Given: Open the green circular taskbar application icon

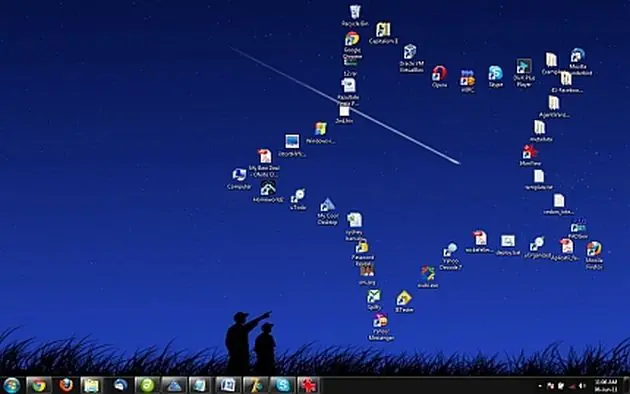Looking at the screenshot, I should [147, 386].
